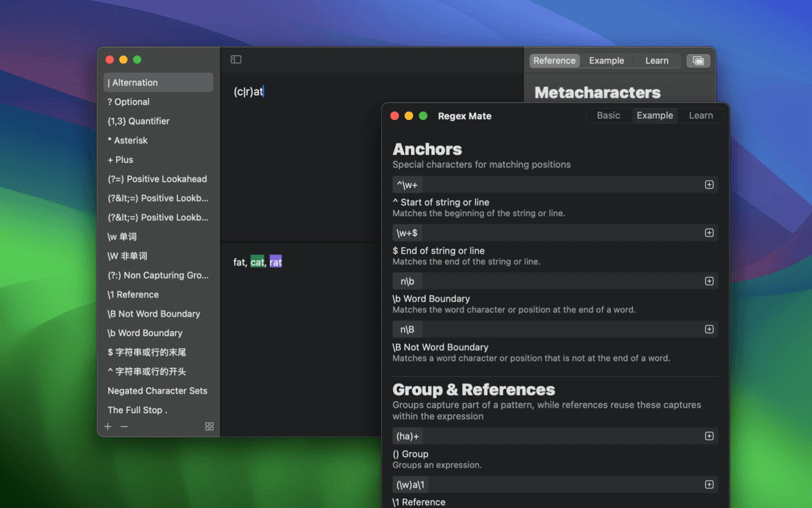This screenshot has height=508, width=812.
Task: Click the '$ End of string or line' label
Action: coord(439,251)
